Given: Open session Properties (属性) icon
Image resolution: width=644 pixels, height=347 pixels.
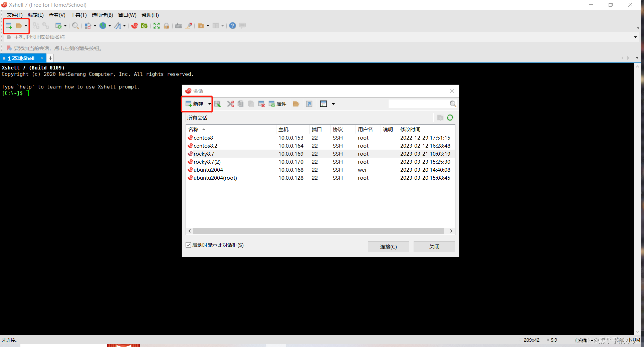Looking at the screenshot, I should pyautogui.click(x=277, y=104).
